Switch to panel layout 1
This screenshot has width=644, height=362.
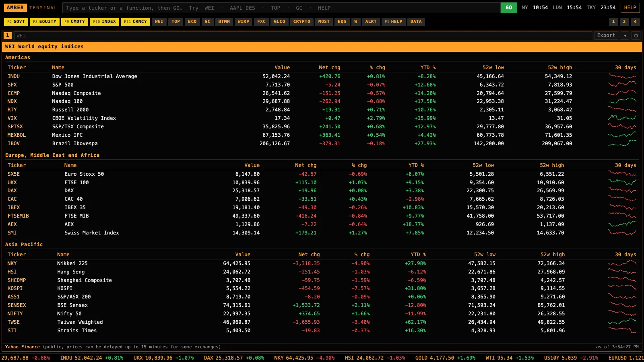coord(613,22)
